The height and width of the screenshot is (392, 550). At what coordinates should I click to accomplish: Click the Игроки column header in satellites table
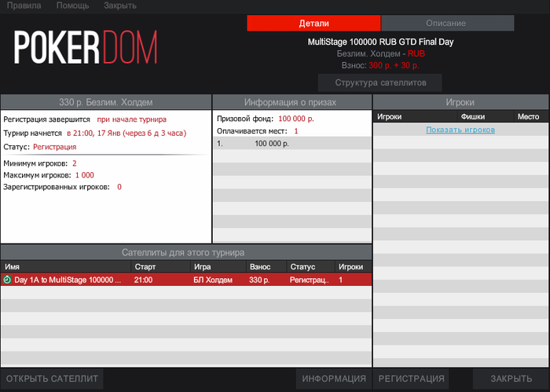pos(354,267)
